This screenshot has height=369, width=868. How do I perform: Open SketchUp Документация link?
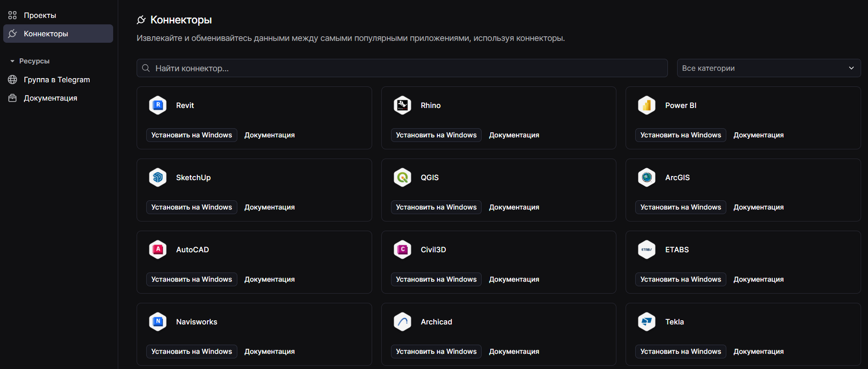270,207
